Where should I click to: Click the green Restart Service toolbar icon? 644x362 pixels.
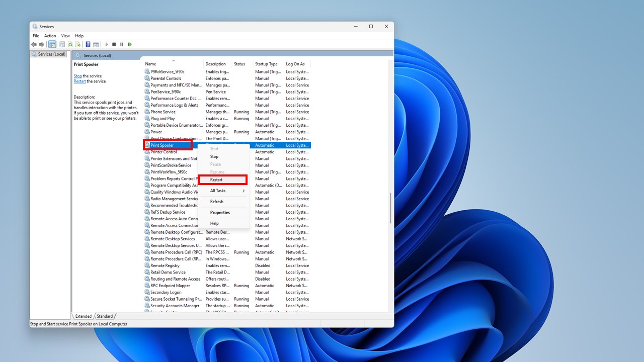click(x=130, y=44)
